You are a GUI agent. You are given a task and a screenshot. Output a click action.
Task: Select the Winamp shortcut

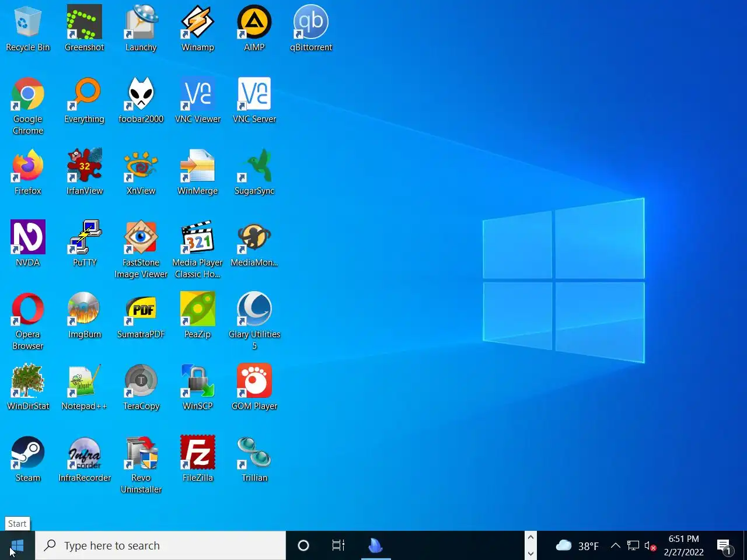[197, 29]
